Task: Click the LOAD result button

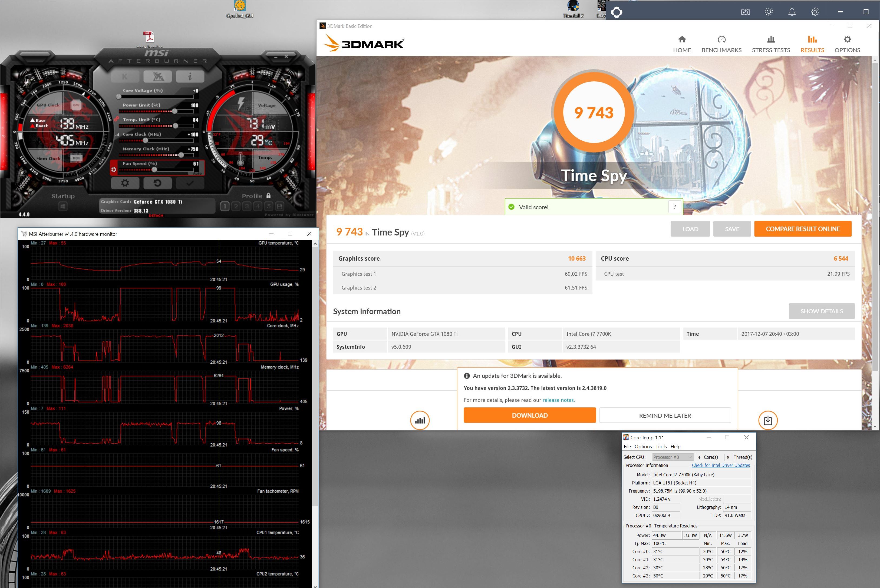Action: 690,229
